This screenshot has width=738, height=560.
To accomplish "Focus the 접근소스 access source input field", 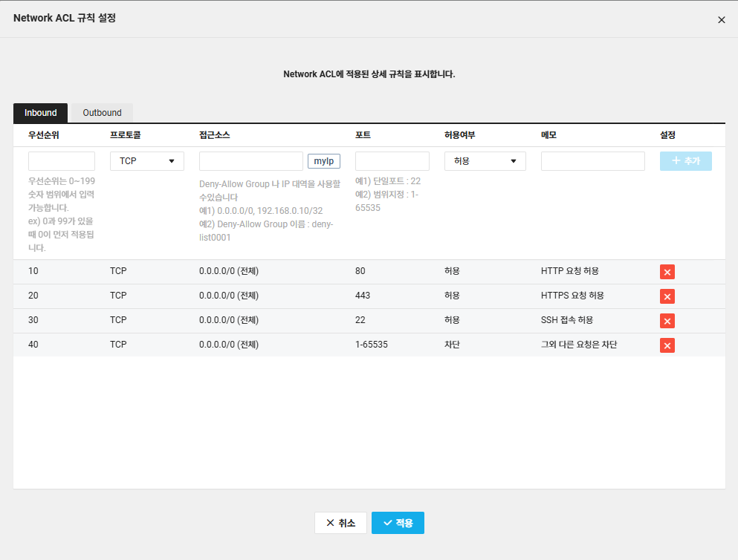I will [x=251, y=161].
